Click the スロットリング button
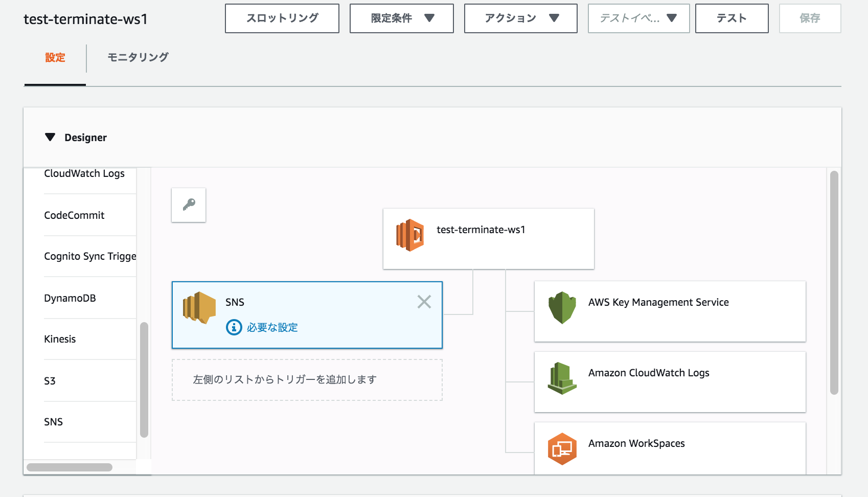Screen dimensions: 868x497 [282, 18]
